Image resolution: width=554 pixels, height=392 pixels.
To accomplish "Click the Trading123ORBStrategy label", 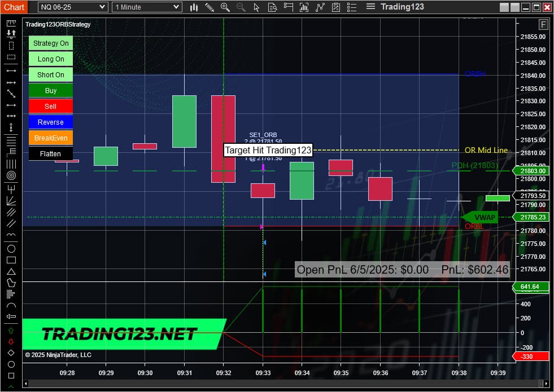I will point(58,24).
